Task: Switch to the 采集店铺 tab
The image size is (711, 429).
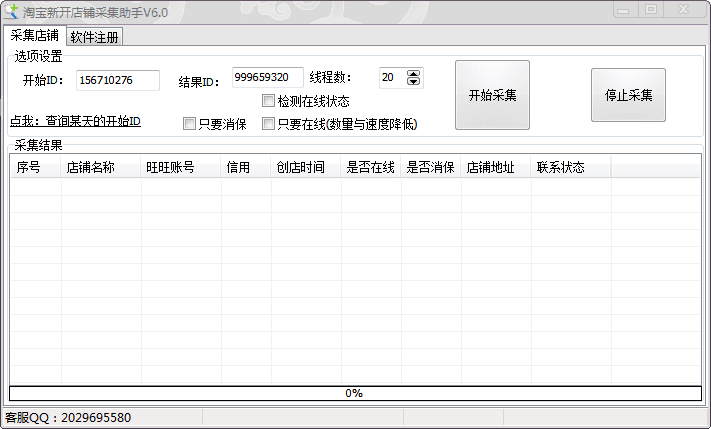Action: (x=35, y=35)
